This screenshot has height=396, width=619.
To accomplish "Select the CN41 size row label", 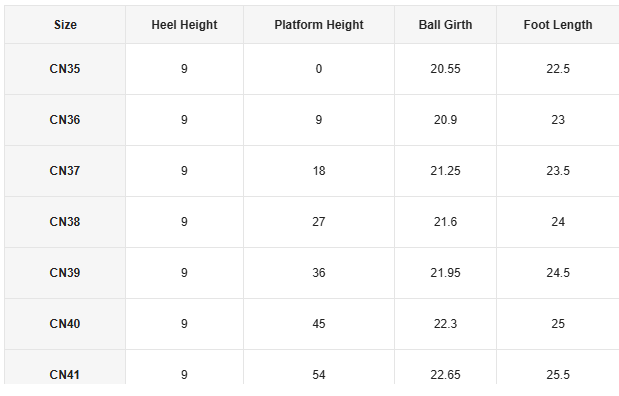I will pyautogui.click(x=65, y=375).
